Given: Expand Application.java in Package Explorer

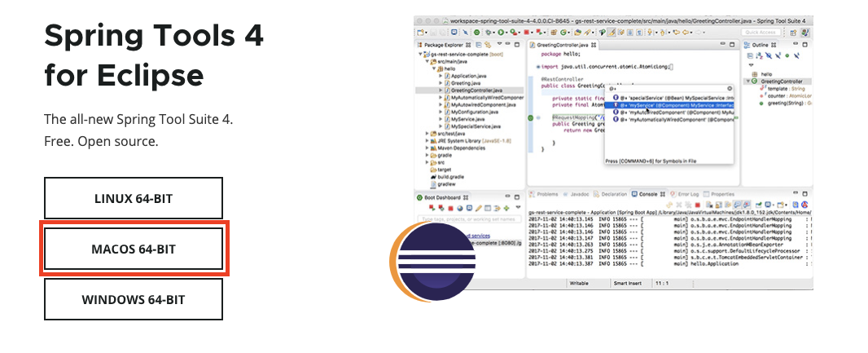Looking at the screenshot, I should coord(441,76).
